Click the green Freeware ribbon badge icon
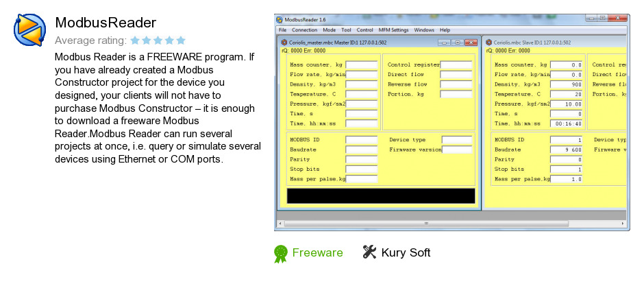This screenshot has height=284, width=644. click(x=281, y=254)
